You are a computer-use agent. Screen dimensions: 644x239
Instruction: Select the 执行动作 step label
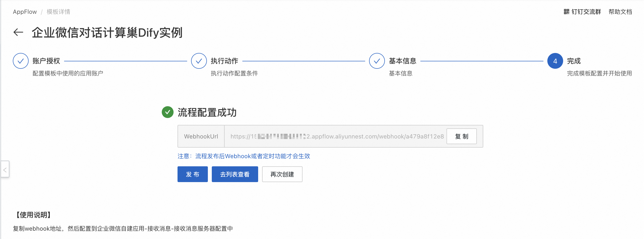tap(225, 61)
